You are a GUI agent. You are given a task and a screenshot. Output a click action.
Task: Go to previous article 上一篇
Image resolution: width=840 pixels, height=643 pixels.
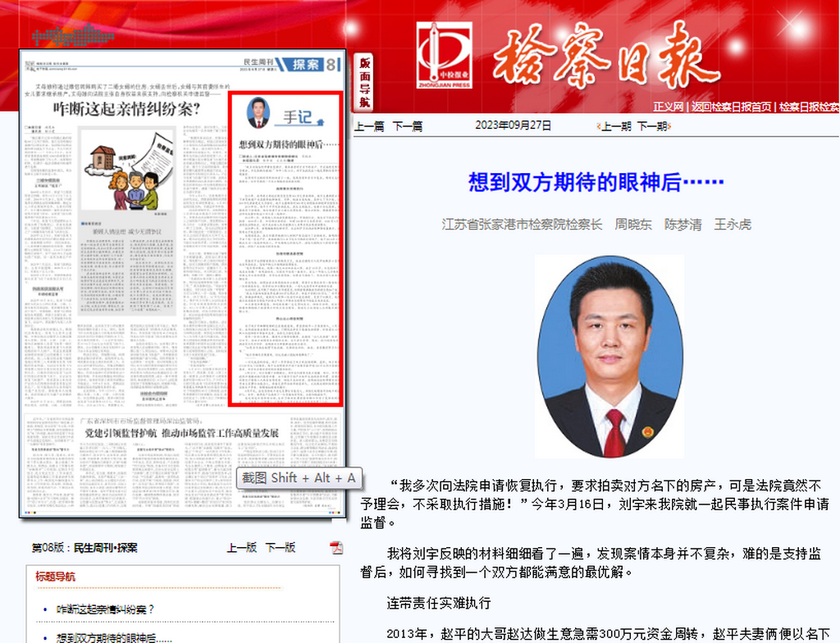[368, 126]
